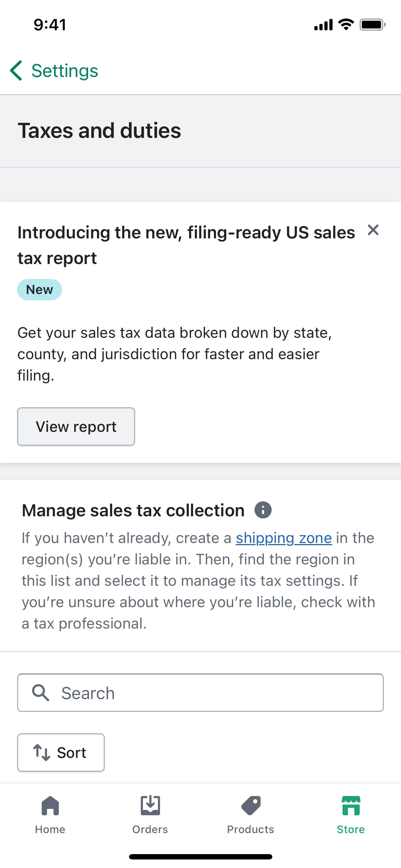Tap the inbox download Orders icon

coord(150,805)
